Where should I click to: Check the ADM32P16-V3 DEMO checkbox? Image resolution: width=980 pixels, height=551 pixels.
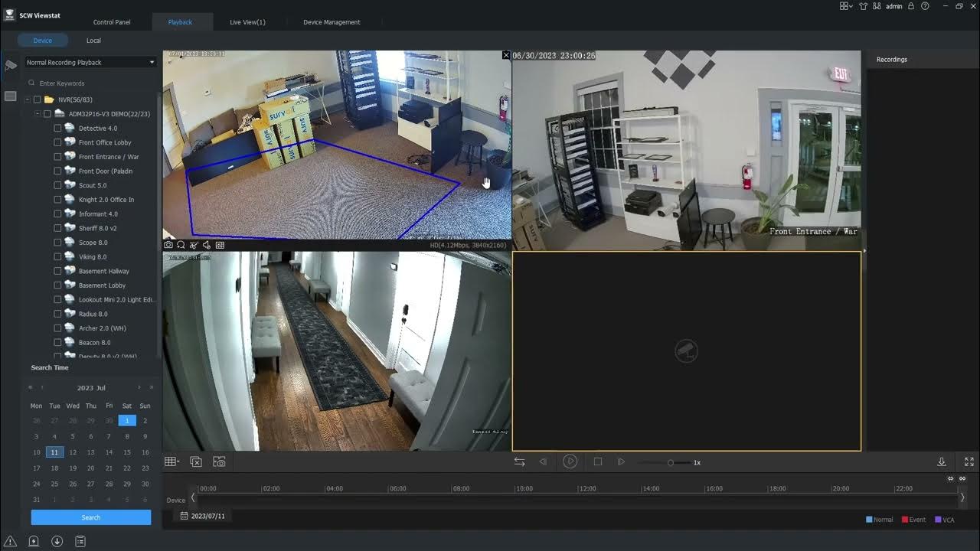47,114
